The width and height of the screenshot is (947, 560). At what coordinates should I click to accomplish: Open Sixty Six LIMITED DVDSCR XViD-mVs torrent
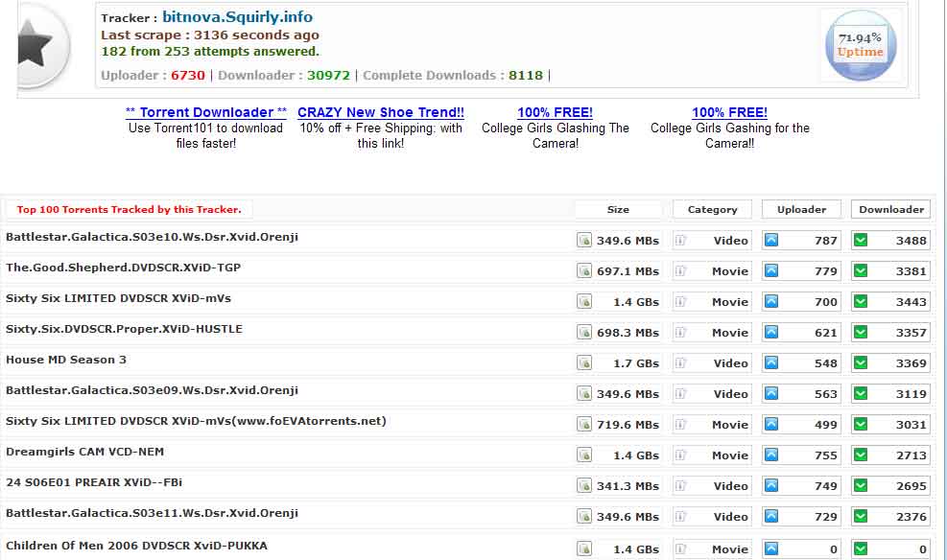tap(118, 298)
